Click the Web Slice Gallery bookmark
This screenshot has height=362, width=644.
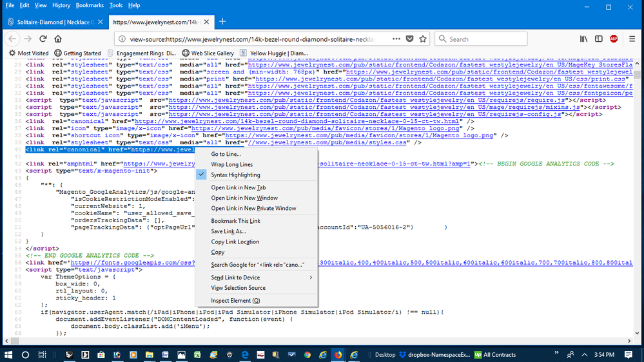[x=208, y=53]
